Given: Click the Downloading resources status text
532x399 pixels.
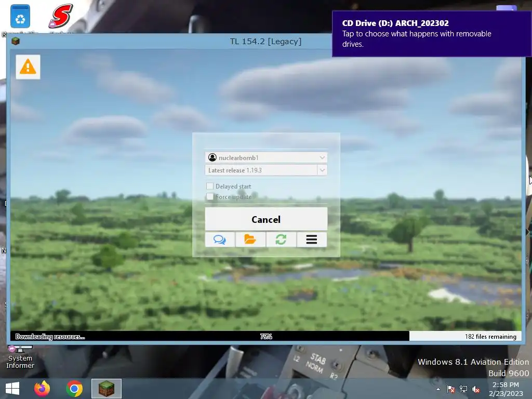Looking at the screenshot, I should pos(50,336).
